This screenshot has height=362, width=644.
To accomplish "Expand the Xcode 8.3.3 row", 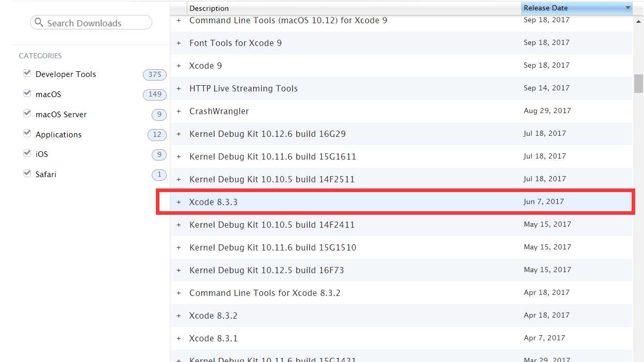I will click(x=179, y=202).
